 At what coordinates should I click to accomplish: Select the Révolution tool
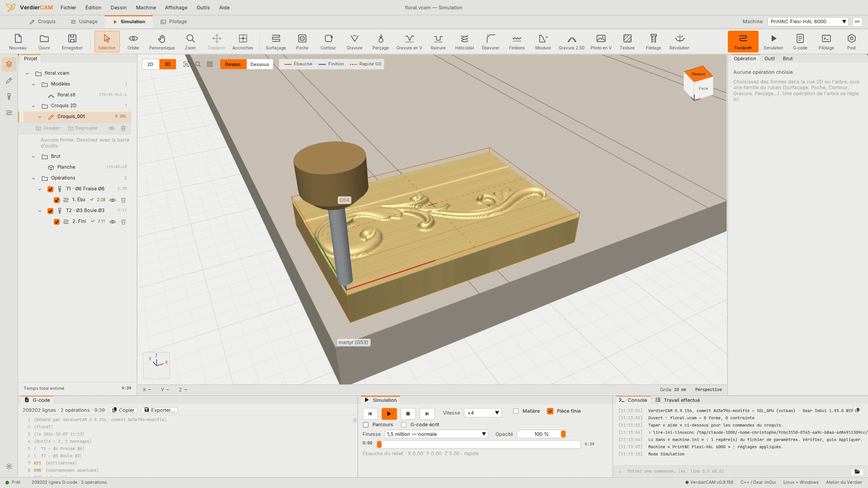pos(679,42)
